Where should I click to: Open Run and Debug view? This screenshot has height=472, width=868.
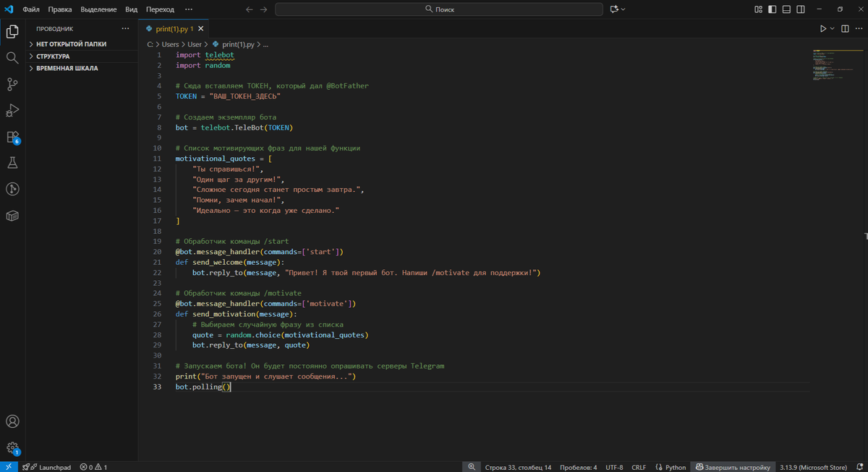pyautogui.click(x=12, y=111)
